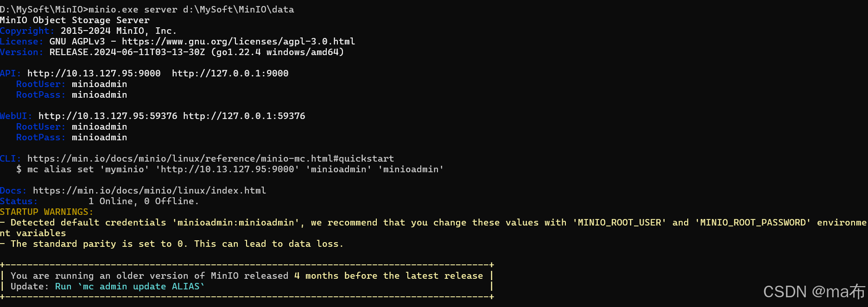
Task: Click the RootPass value under WebUI
Action: pyautogui.click(x=100, y=137)
